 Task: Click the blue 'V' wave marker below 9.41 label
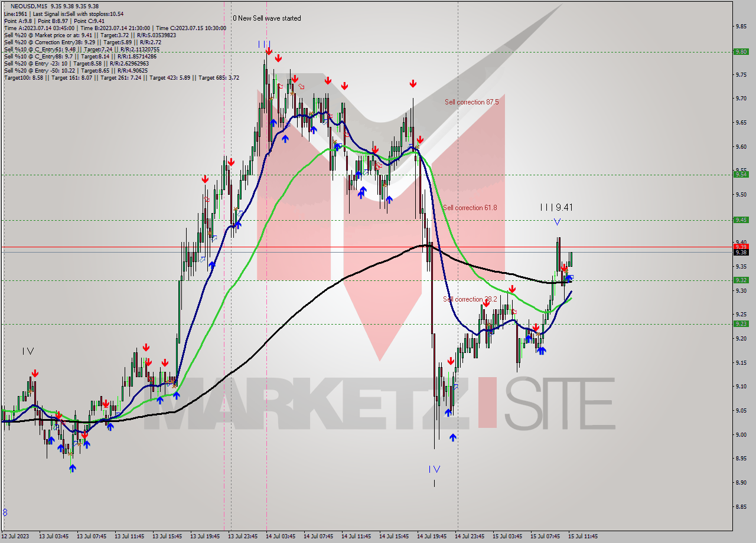click(557, 222)
